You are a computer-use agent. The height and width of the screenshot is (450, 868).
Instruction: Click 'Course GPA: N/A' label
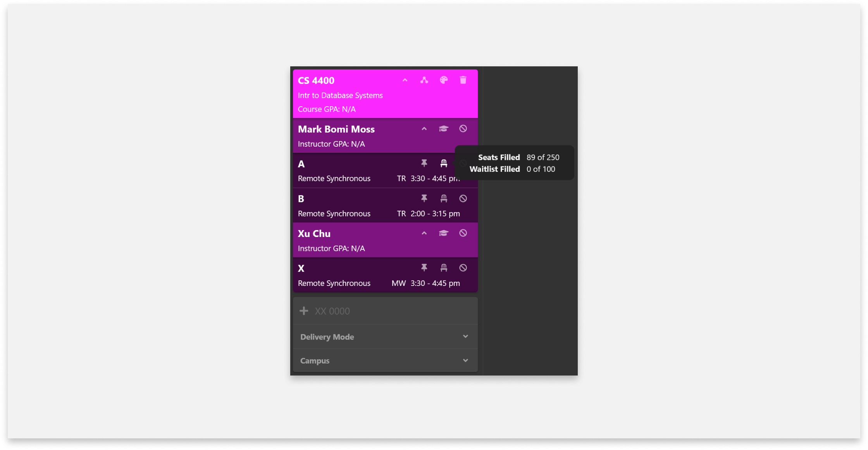327,109
